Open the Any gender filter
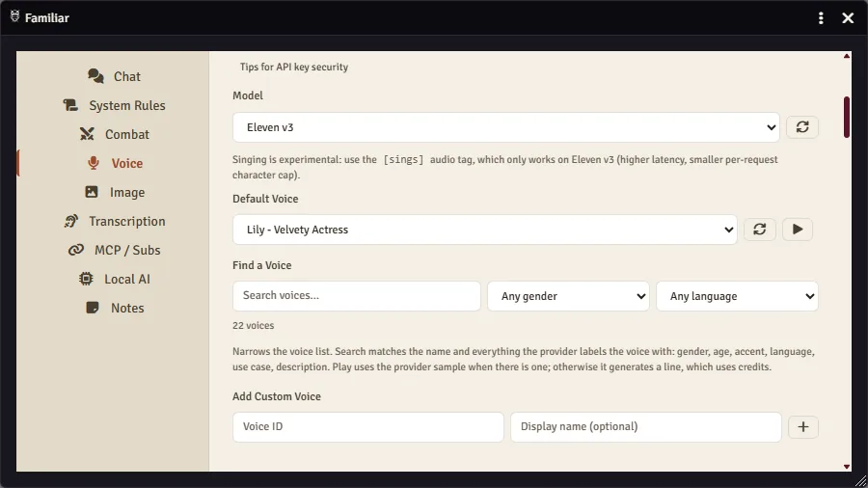 tap(568, 296)
